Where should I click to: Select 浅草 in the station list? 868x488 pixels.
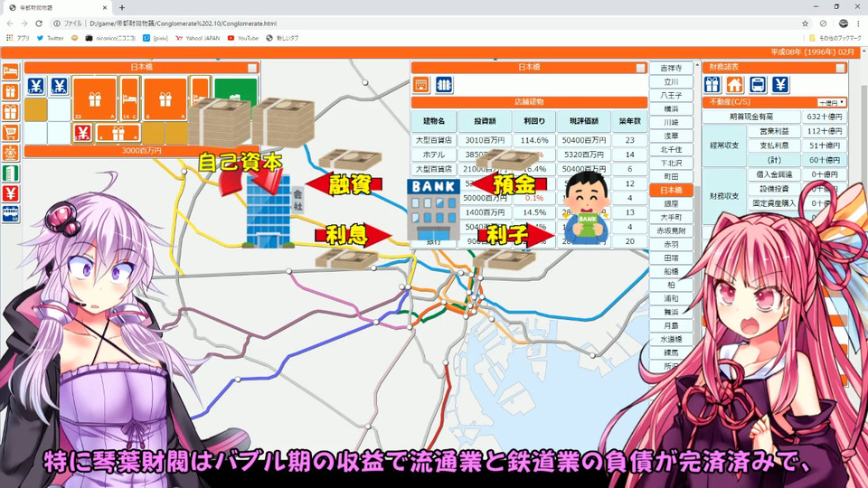[671, 136]
